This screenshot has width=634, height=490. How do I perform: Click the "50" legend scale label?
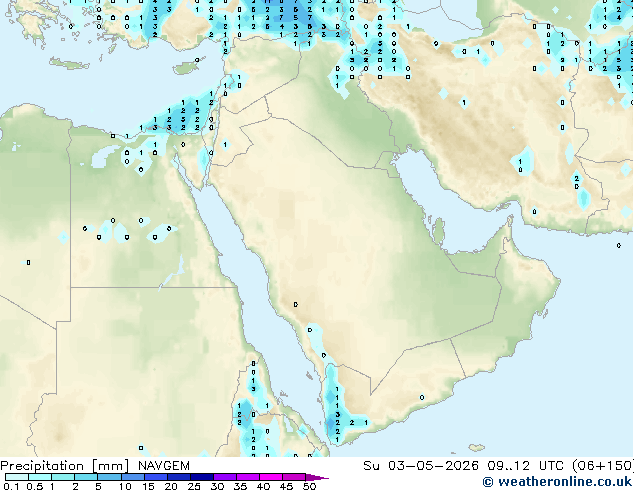coord(309,486)
